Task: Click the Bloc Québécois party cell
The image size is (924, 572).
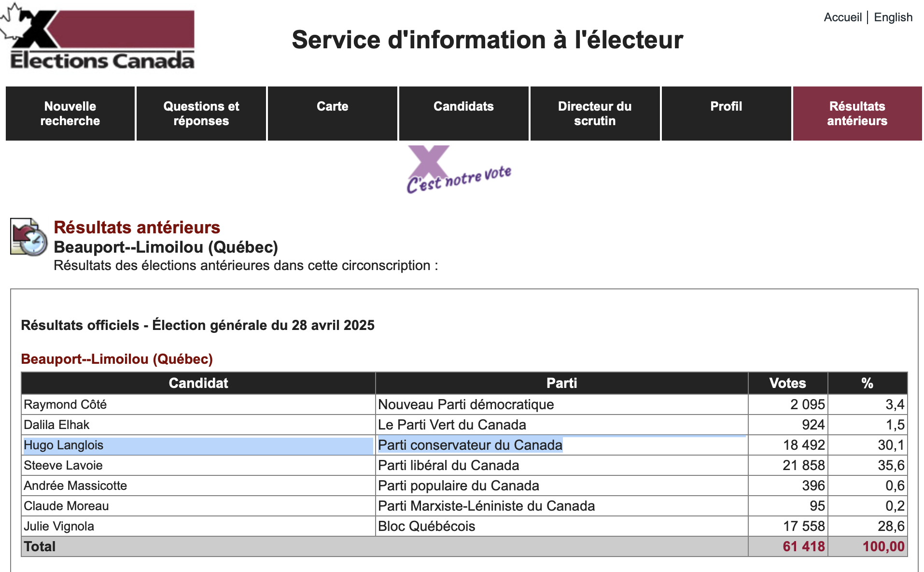Action: coord(427,526)
